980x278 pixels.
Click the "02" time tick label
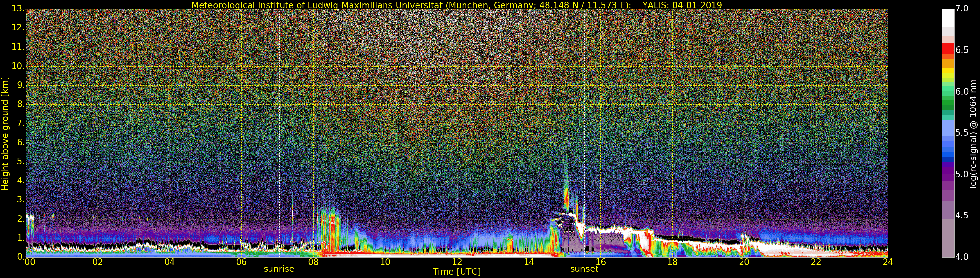coord(98,262)
